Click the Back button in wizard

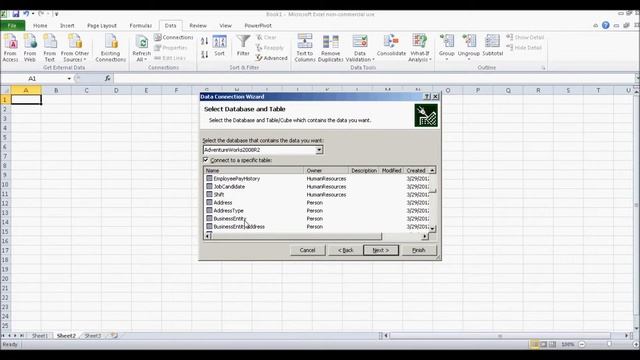345,250
